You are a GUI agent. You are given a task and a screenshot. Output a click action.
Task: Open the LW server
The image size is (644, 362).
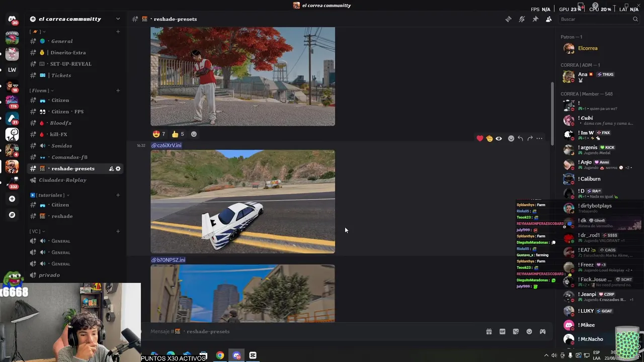pos(12,70)
